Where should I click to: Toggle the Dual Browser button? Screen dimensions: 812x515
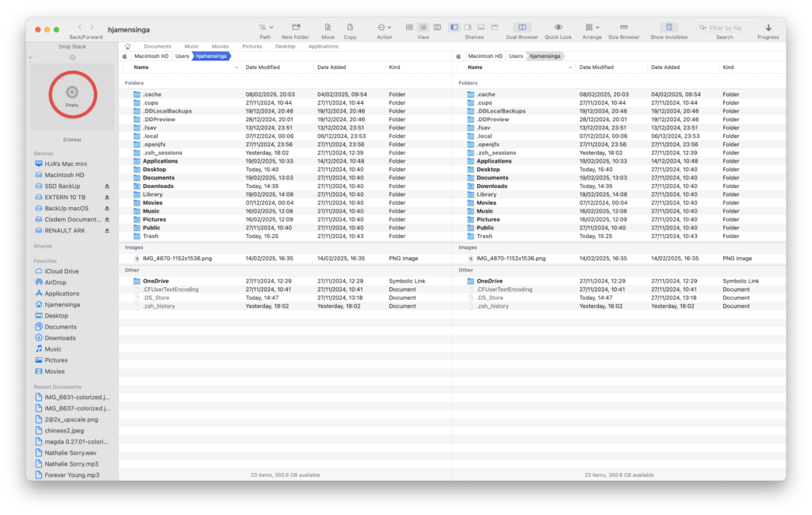click(522, 28)
